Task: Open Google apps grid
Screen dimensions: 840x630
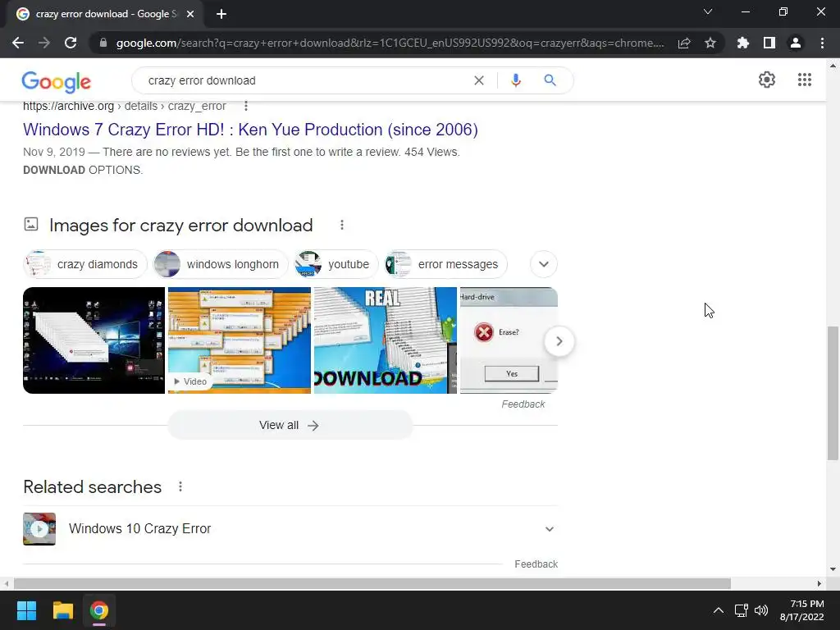Action: tap(805, 80)
